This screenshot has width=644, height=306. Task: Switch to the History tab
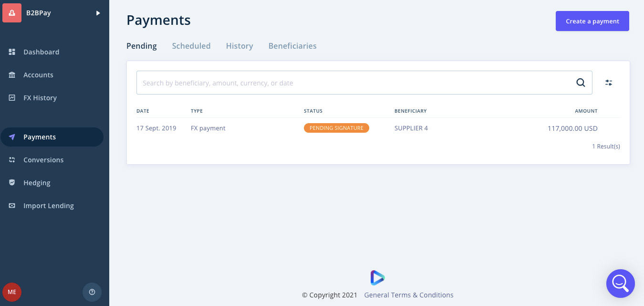click(239, 46)
